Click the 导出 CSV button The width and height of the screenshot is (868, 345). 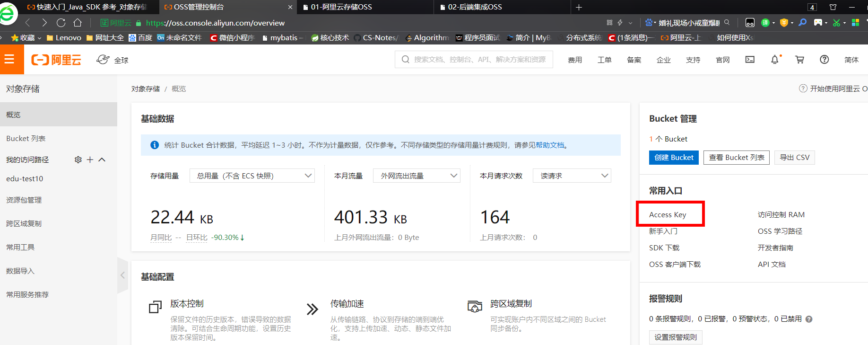coord(795,158)
